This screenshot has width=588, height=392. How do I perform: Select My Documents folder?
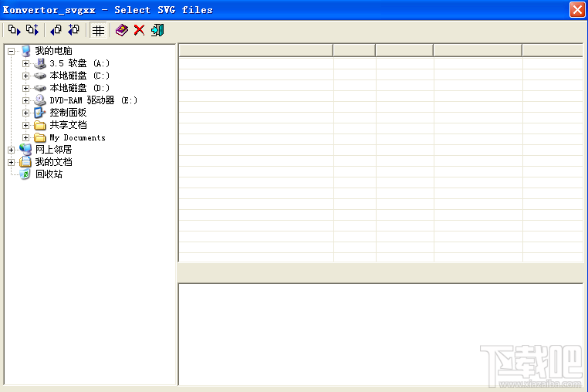77,137
